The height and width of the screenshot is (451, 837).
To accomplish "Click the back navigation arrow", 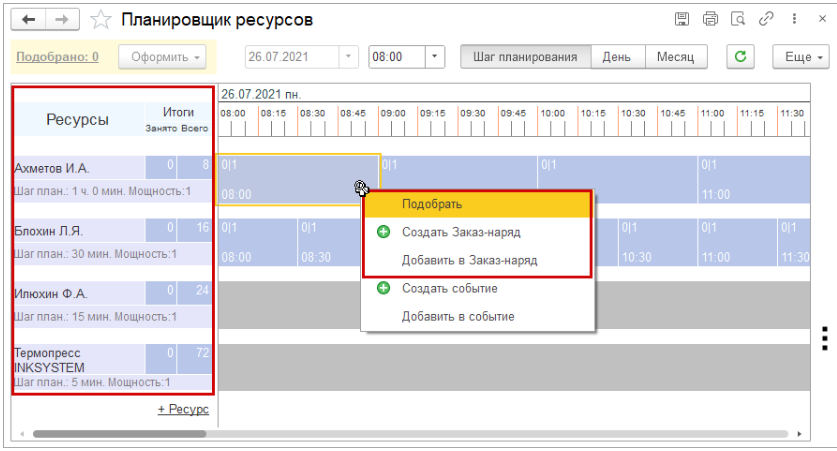I will coord(27,20).
